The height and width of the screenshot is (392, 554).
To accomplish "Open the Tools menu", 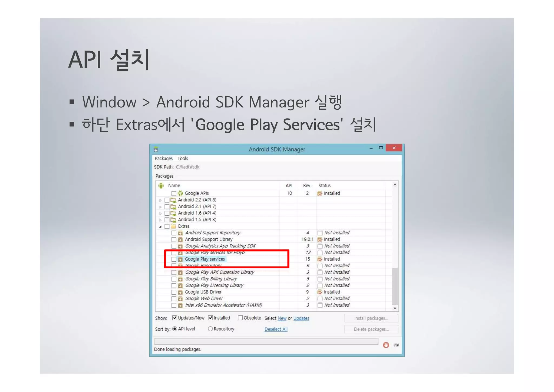I will [x=183, y=159].
